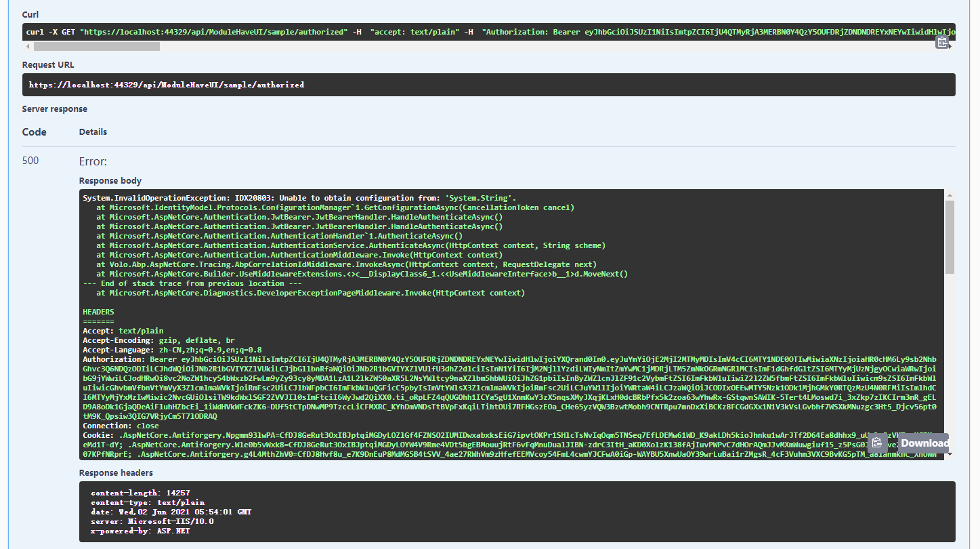Click the Accept: text/plain line
This screenshot has height=549, width=980.
(x=122, y=331)
